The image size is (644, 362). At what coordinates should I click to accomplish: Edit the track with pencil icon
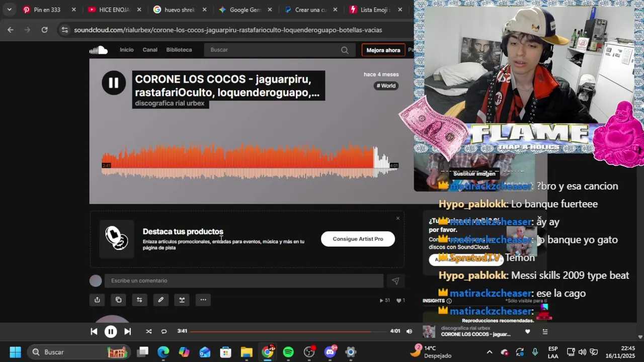[x=160, y=300]
